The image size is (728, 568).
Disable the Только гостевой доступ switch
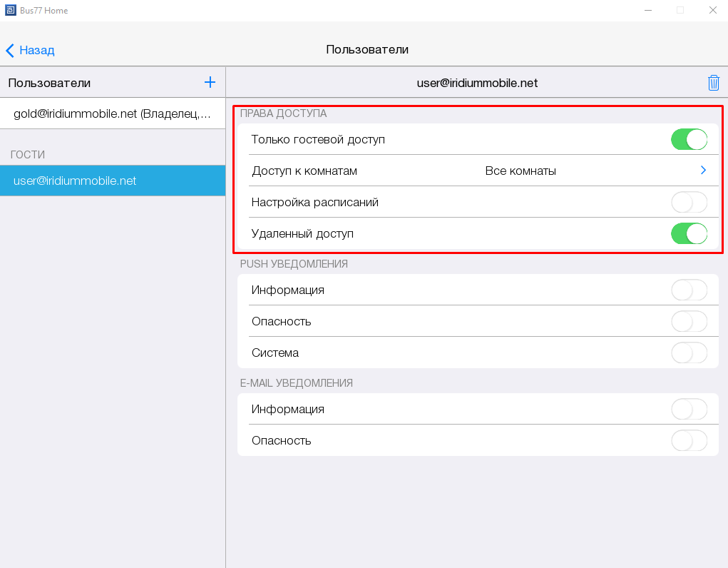689,139
